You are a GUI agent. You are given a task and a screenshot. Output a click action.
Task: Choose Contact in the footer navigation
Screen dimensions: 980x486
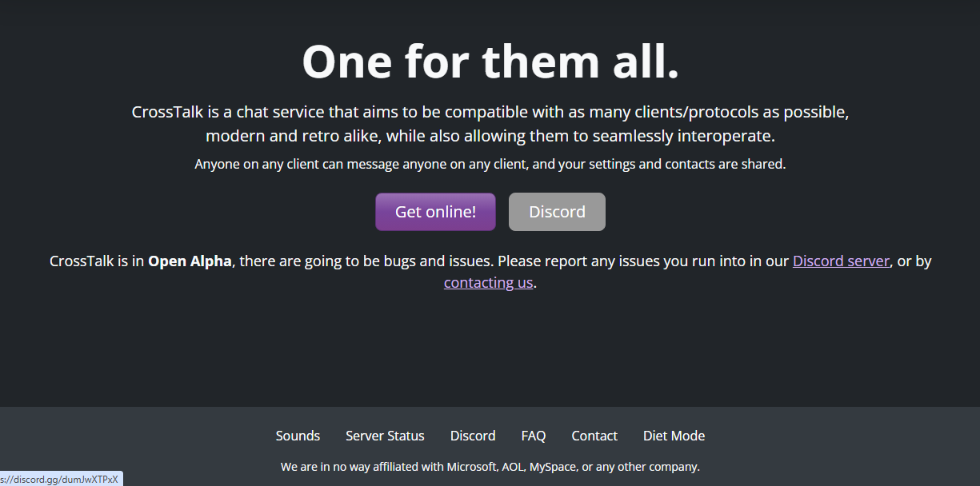point(594,436)
